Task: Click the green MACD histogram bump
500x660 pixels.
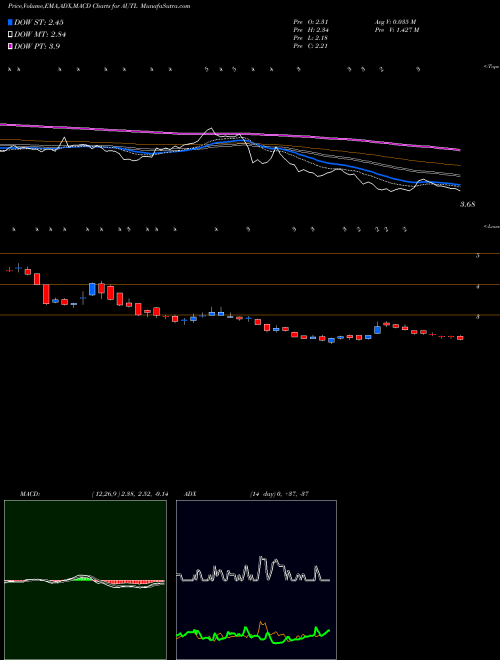Action: [x=83, y=579]
